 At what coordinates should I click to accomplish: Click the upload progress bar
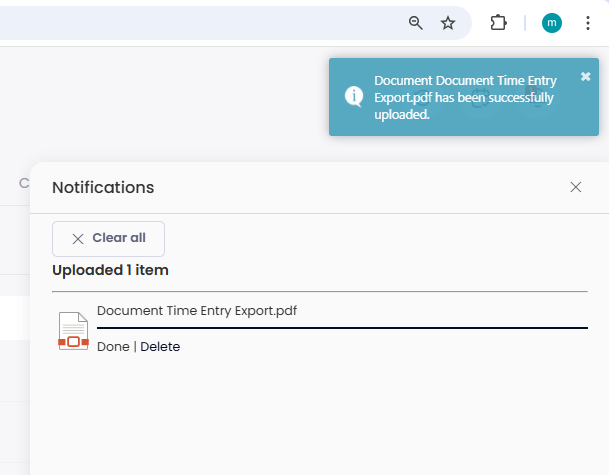[x=342, y=327]
